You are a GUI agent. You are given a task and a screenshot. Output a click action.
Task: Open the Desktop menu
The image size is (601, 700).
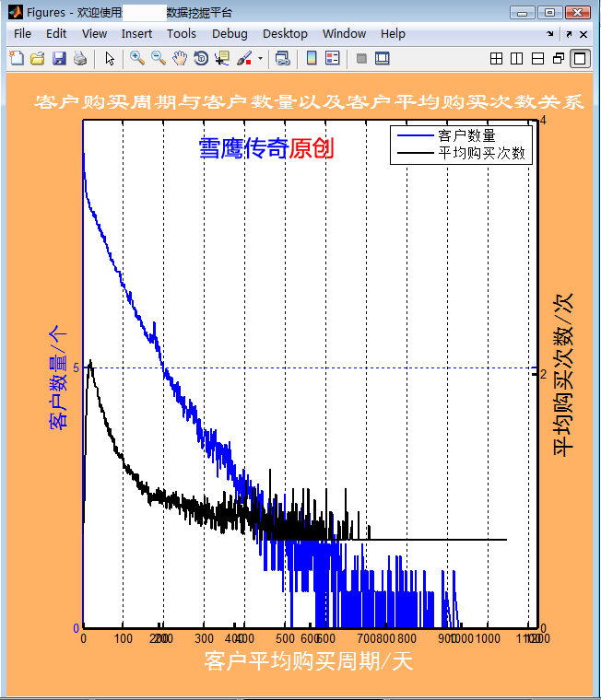coord(285,33)
